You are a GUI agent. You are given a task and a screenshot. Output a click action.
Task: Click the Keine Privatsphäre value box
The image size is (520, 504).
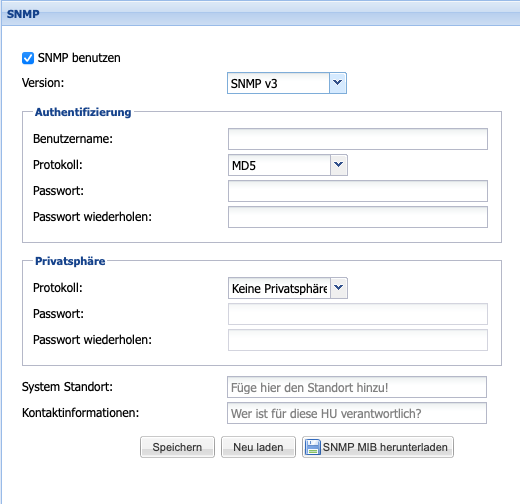(x=279, y=288)
